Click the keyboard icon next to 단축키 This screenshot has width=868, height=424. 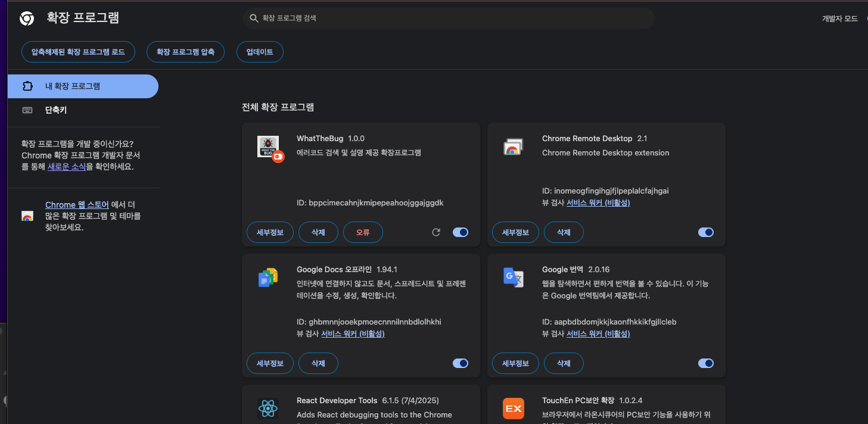(27, 110)
